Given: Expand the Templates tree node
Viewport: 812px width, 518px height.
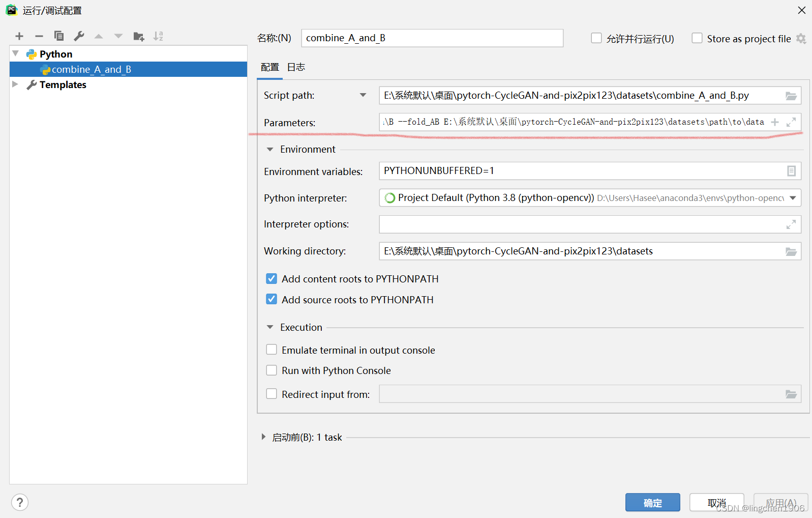Looking at the screenshot, I should click(x=15, y=84).
